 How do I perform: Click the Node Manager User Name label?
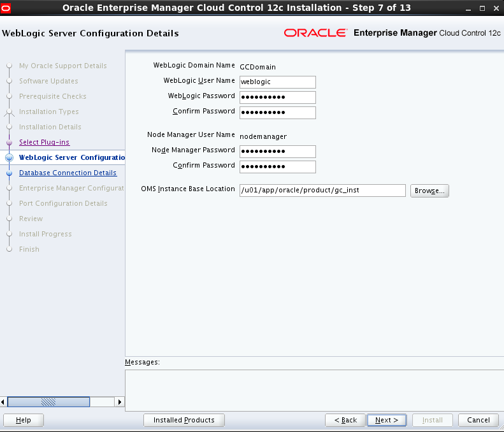click(191, 134)
